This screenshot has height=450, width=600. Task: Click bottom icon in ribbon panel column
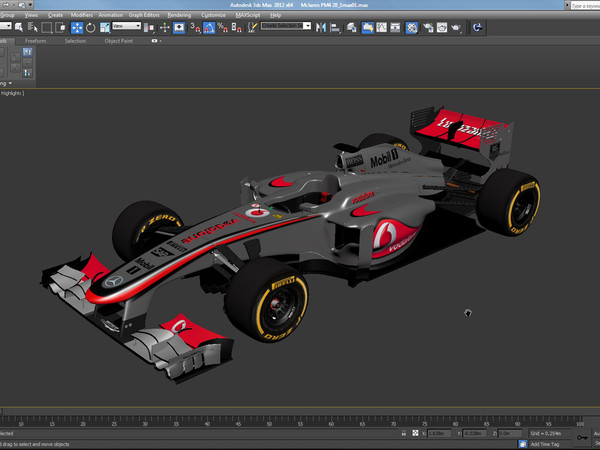[27, 72]
